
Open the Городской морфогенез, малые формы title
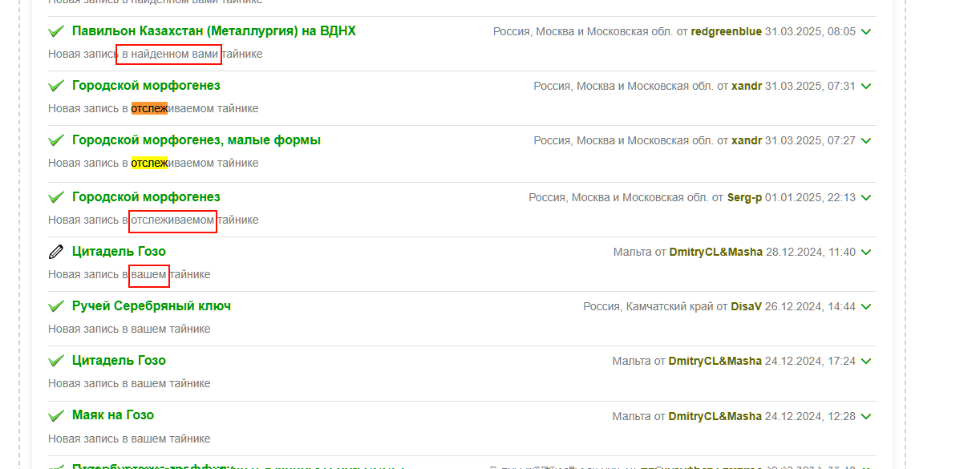coord(196,140)
